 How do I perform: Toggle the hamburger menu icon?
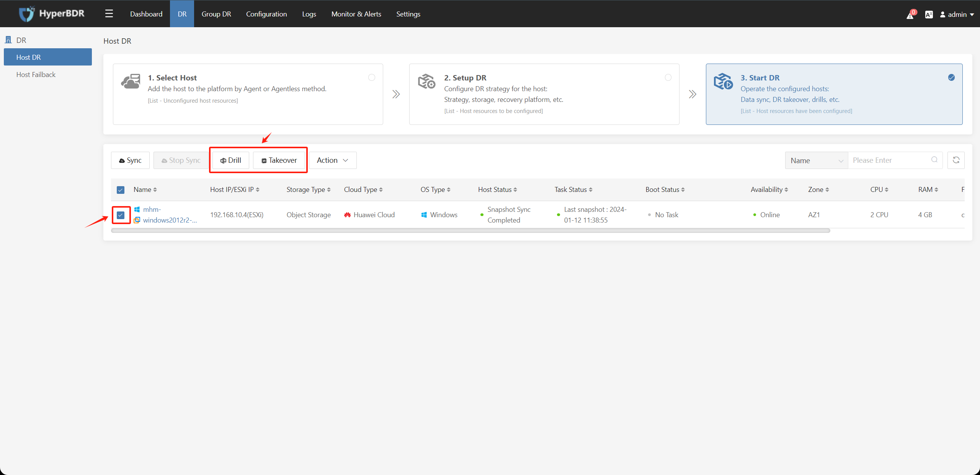[109, 14]
